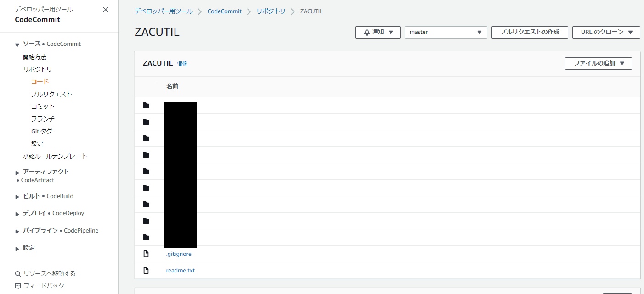Open the master branch selector
Image resolution: width=644 pixels, height=294 pixels.
(x=445, y=32)
